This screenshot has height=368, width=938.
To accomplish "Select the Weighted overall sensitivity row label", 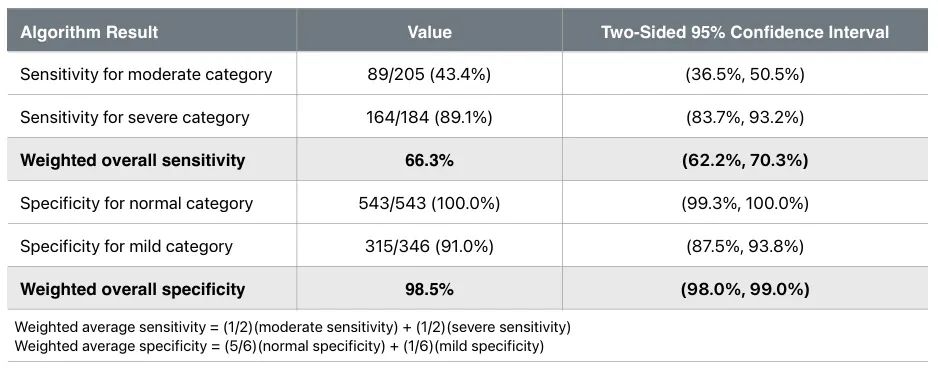I will pos(132,160).
